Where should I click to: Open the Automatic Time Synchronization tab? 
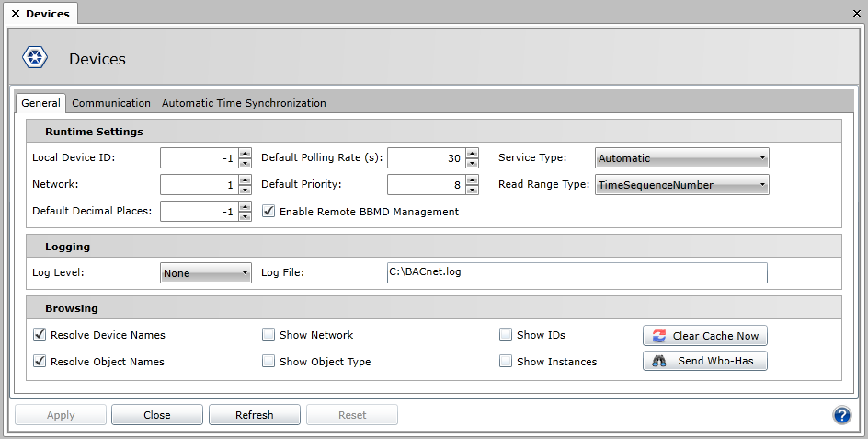244,103
